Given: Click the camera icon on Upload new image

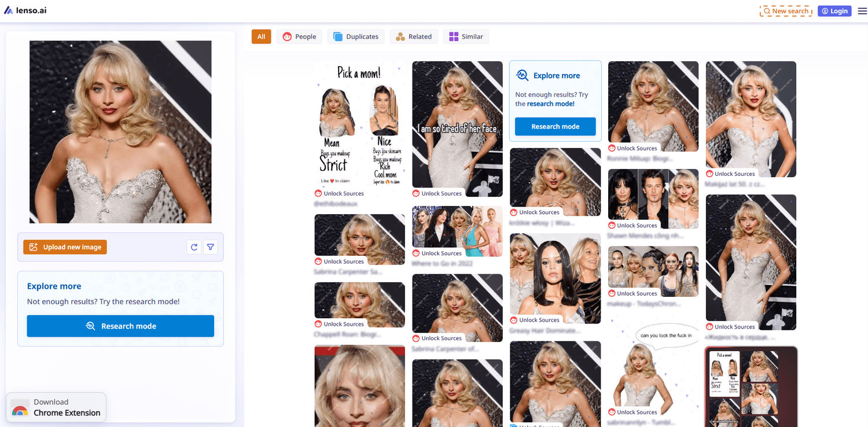Looking at the screenshot, I should coord(34,246).
